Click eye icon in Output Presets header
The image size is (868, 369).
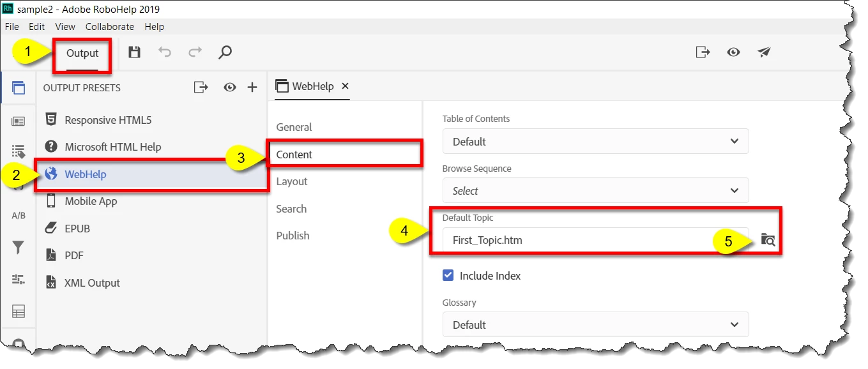pos(230,87)
